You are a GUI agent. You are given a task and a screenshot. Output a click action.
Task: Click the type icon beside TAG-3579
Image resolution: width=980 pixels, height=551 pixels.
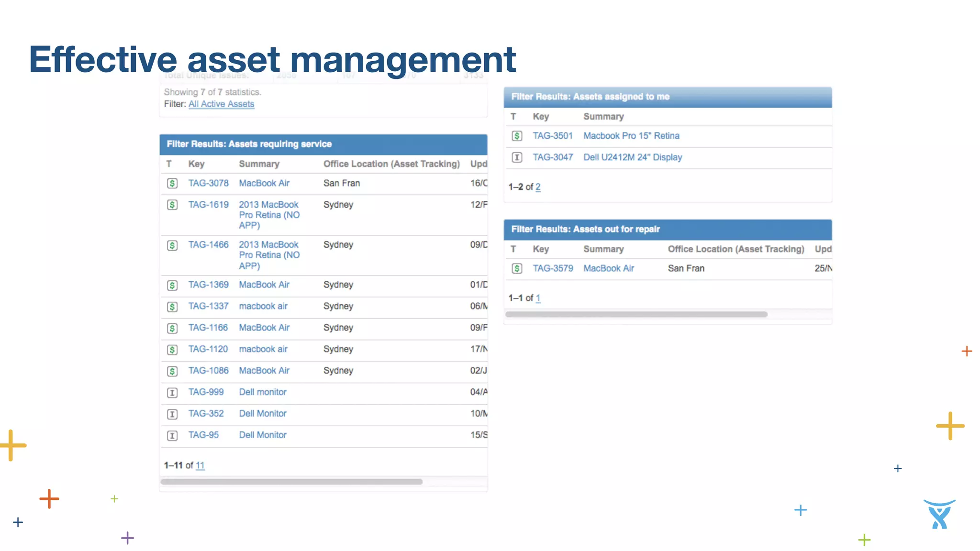pos(517,268)
